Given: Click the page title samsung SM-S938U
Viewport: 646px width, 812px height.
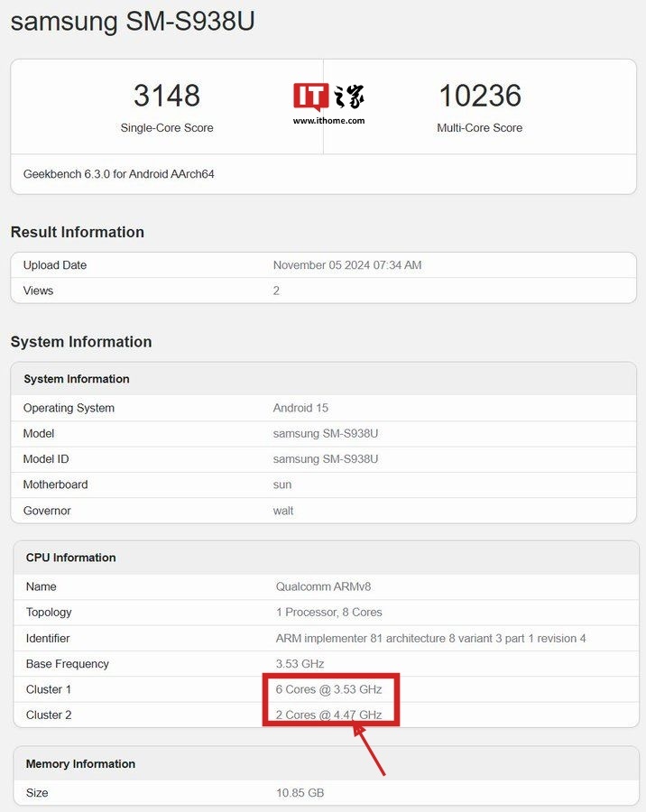Looking at the screenshot, I should 133,22.
